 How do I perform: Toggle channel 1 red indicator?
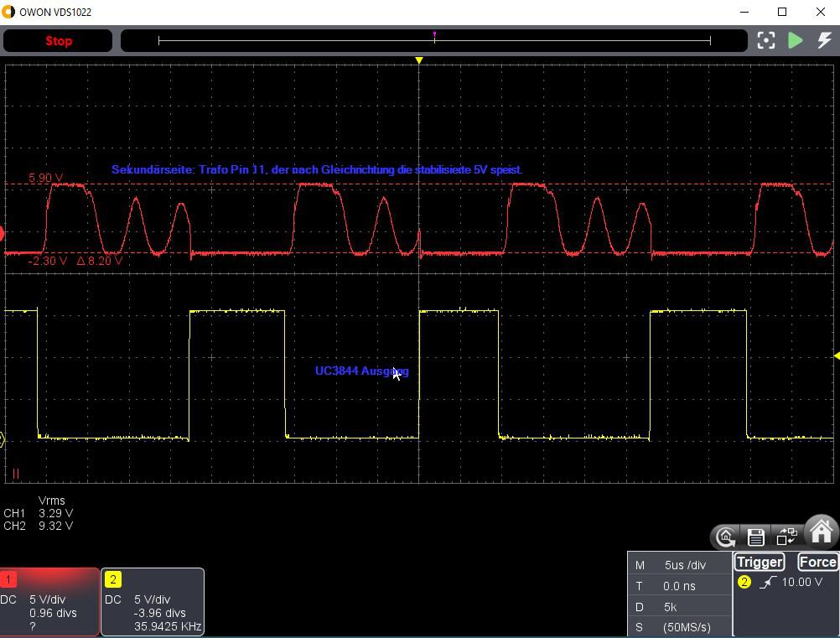point(8,579)
